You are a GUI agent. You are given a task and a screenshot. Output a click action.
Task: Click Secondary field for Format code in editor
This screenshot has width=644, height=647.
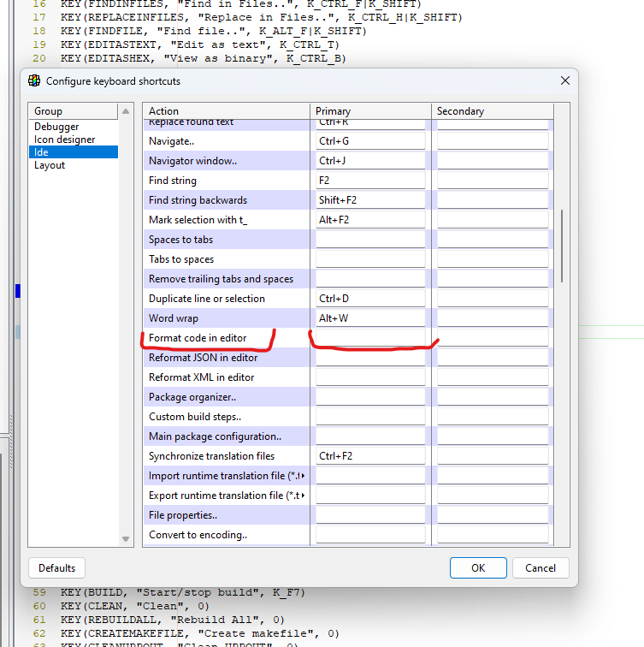point(492,338)
